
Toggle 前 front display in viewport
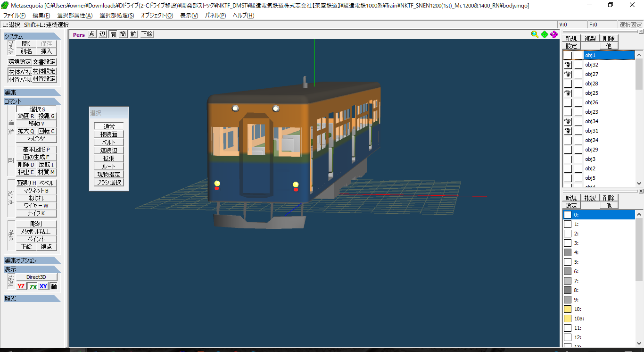point(133,34)
